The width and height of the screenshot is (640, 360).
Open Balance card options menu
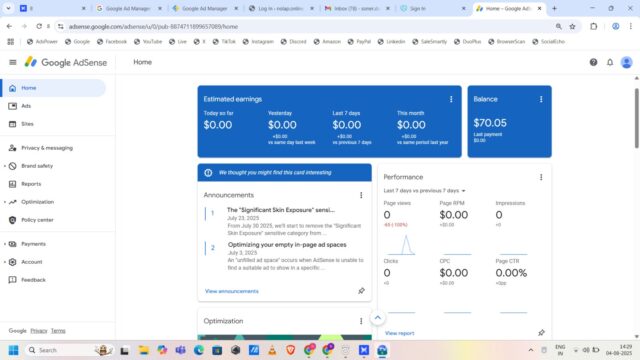coord(541,99)
